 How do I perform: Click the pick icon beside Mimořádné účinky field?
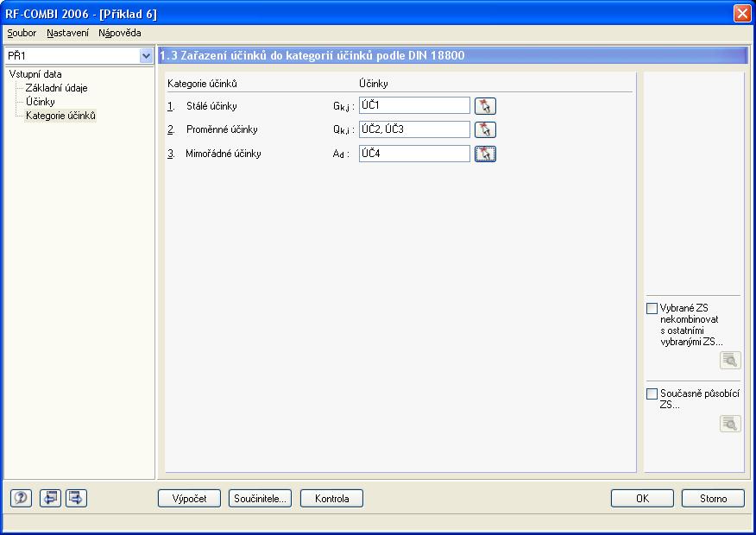coord(485,154)
